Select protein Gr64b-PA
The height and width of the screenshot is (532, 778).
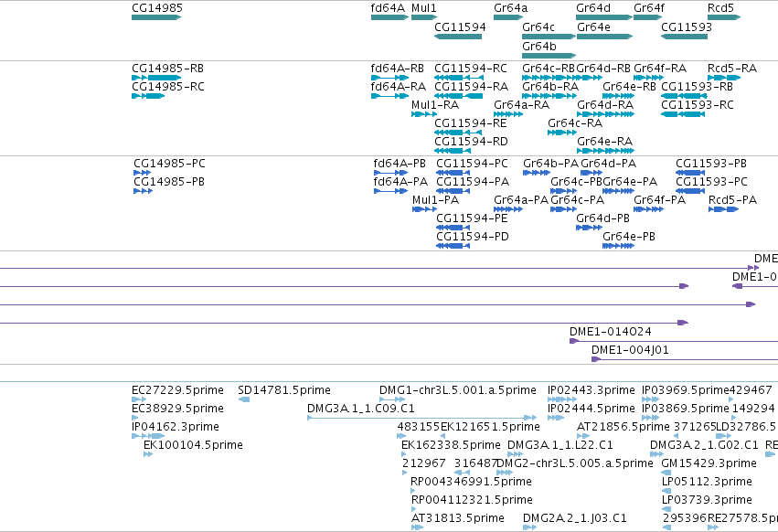(537, 173)
